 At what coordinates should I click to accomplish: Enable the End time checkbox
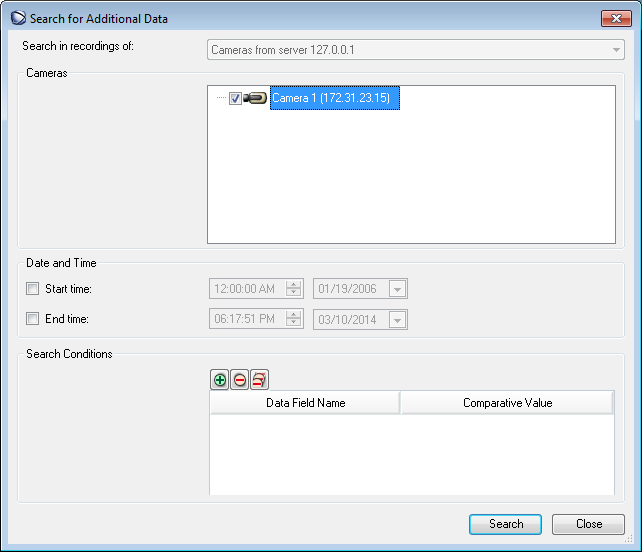pyautogui.click(x=33, y=319)
